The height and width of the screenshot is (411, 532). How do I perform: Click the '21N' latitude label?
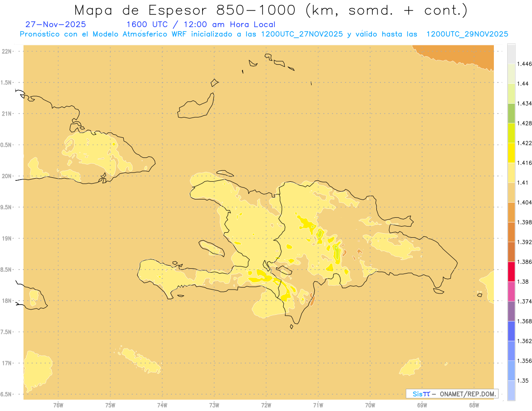click(7, 114)
